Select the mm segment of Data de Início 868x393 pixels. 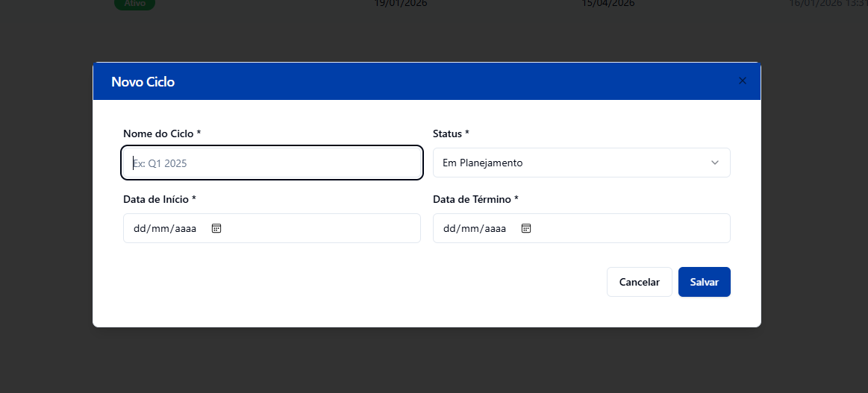tap(159, 229)
